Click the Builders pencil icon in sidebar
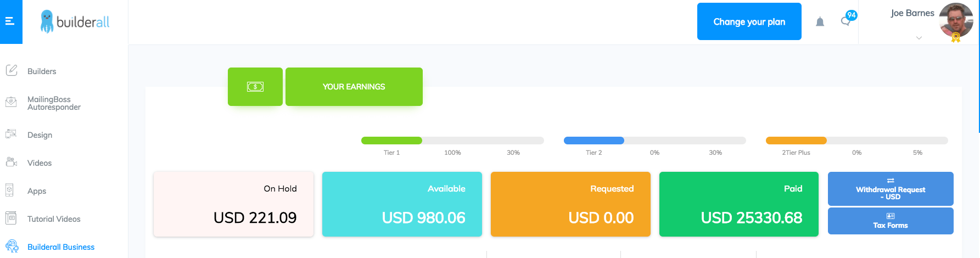The width and height of the screenshot is (980, 258). point(11,71)
